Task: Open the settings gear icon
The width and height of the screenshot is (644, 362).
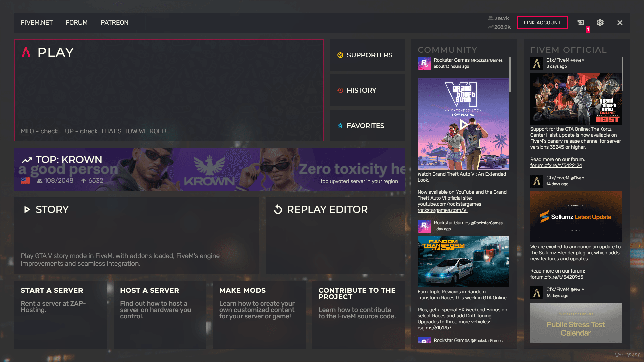Action: pyautogui.click(x=600, y=23)
